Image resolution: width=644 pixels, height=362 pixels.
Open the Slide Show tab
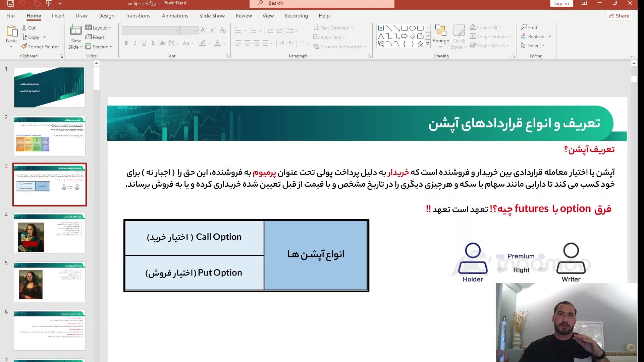[212, 16]
